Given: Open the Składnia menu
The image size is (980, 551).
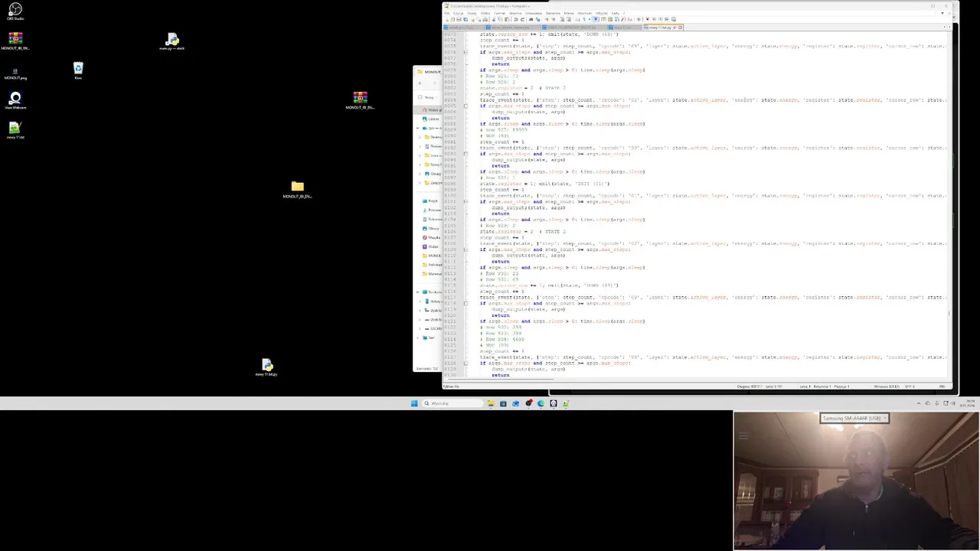Looking at the screenshot, I should (x=515, y=13).
